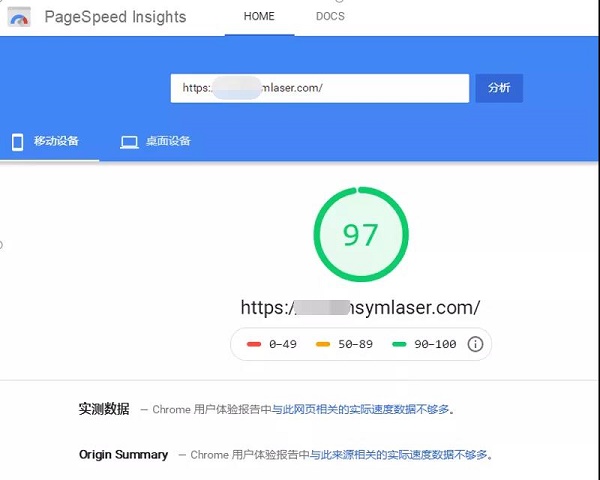Image resolution: width=600 pixels, height=480 pixels.
Task: Click the 分析 analyze button
Action: coord(499,88)
